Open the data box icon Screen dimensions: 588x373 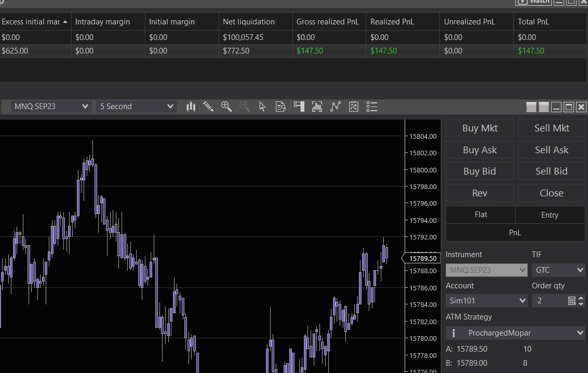[x=280, y=106]
